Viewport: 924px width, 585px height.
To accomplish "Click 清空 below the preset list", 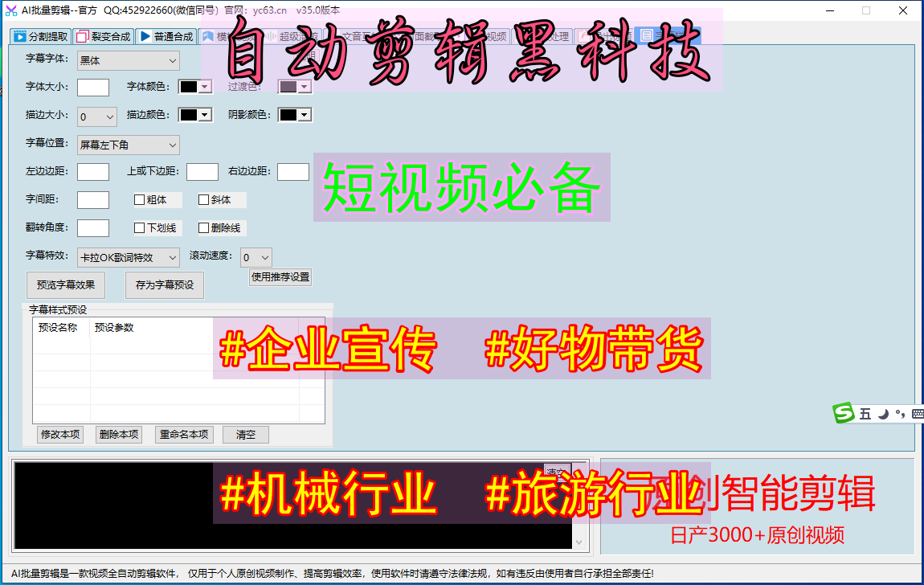I will 246,435.
